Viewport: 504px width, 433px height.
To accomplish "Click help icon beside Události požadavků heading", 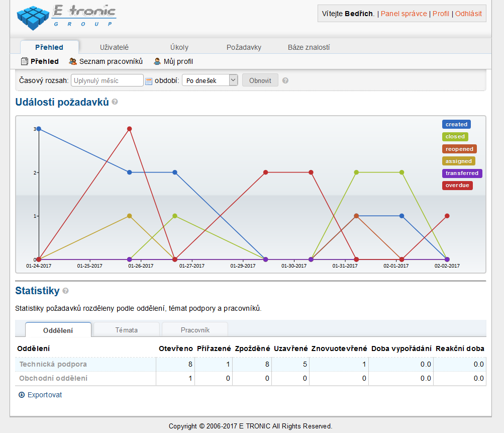I will tap(115, 102).
